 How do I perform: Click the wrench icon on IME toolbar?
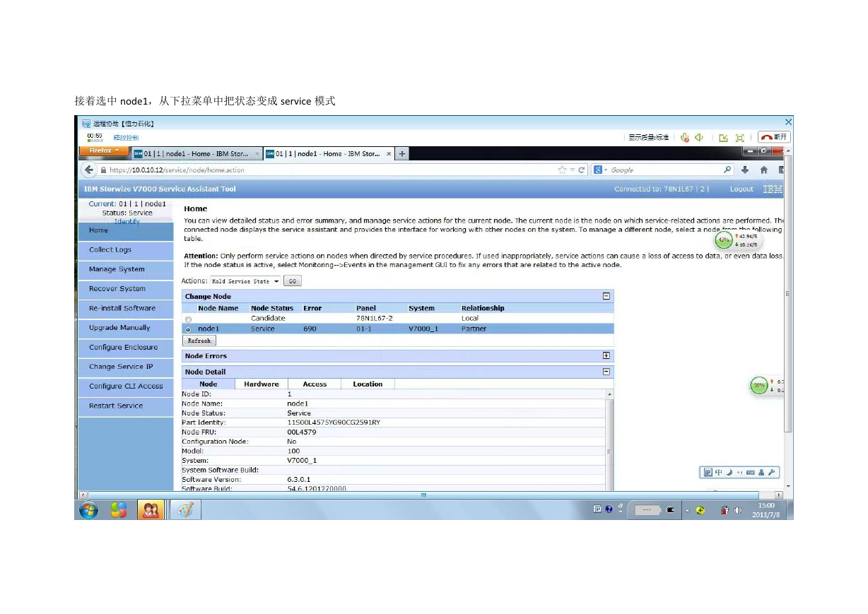tap(772, 473)
